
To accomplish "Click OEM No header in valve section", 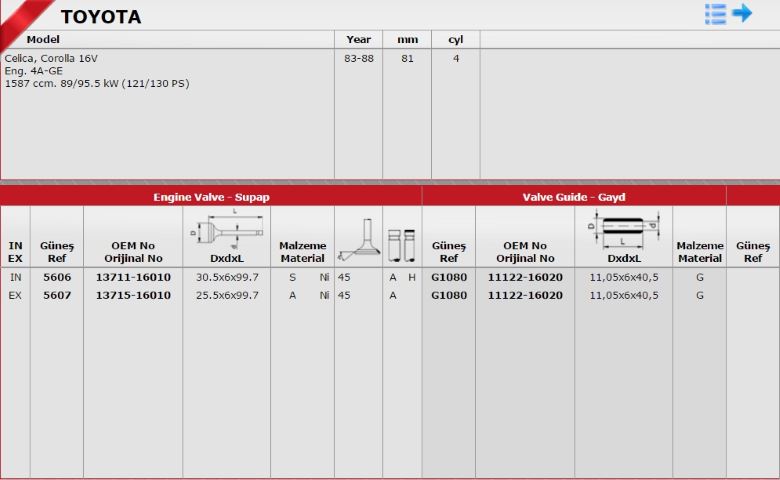I will point(133,252).
